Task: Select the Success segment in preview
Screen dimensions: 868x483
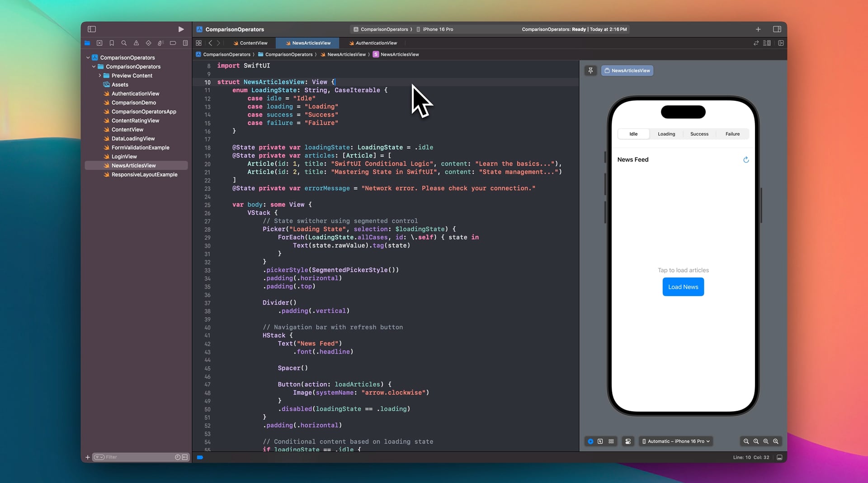Action: (699, 134)
